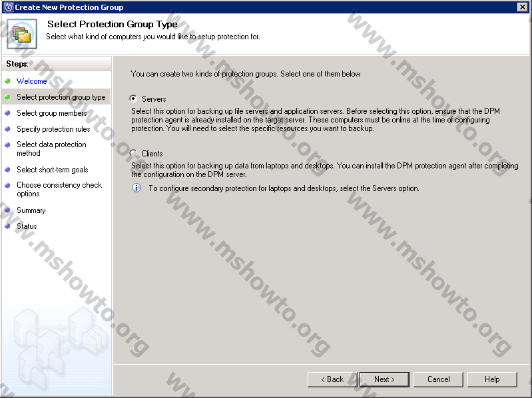
Task: Open the Welcome step link
Action: (31, 81)
